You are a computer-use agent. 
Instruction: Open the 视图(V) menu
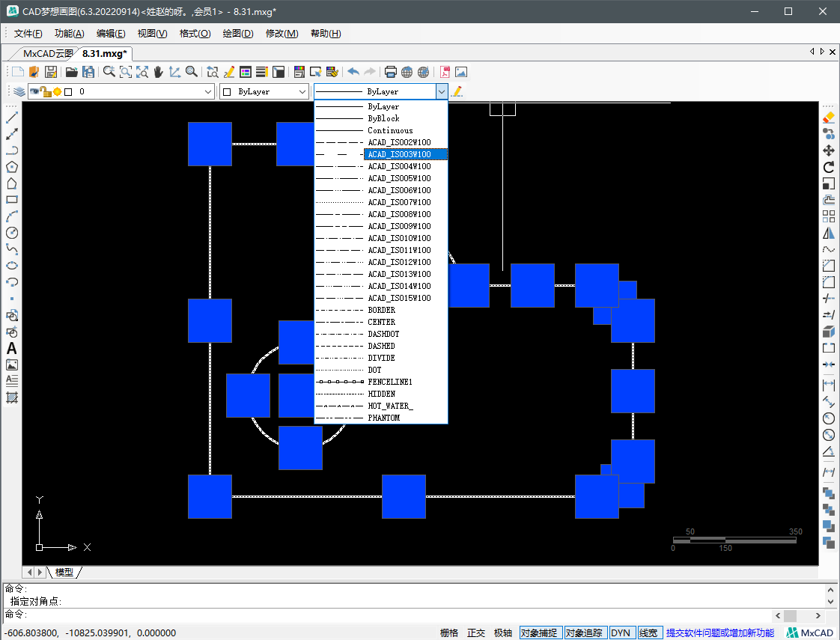(152, 33)
